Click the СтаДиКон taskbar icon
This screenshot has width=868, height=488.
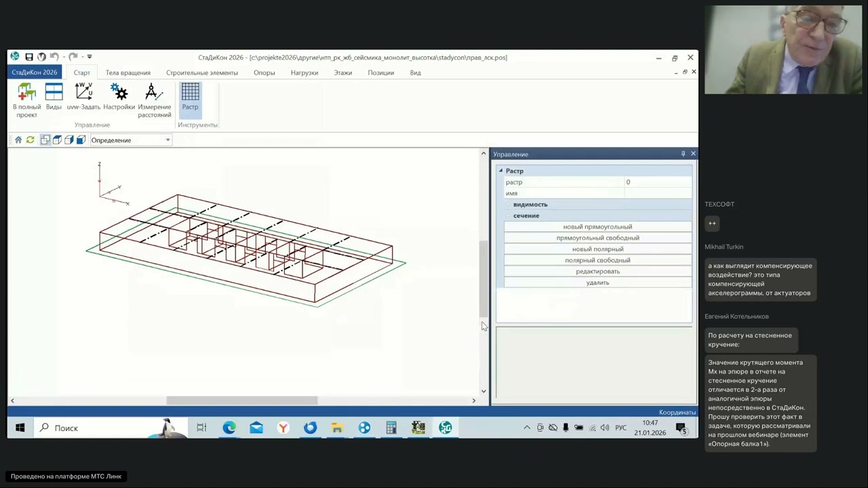[446, 428]
